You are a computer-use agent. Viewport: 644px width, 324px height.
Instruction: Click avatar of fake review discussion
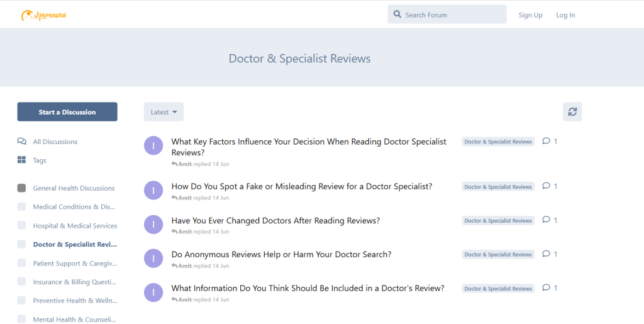point(153,190)
